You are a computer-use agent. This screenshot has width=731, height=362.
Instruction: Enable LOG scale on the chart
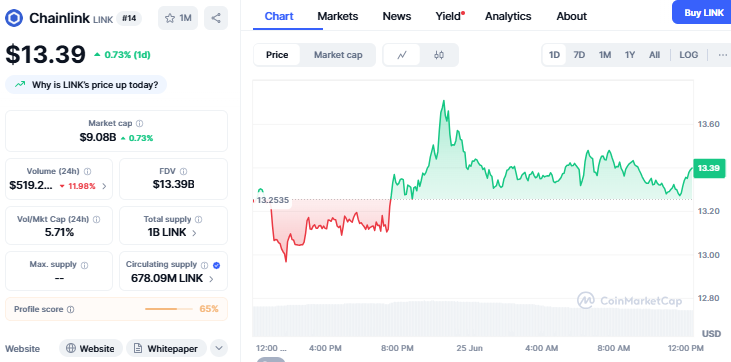pos(689,55)
